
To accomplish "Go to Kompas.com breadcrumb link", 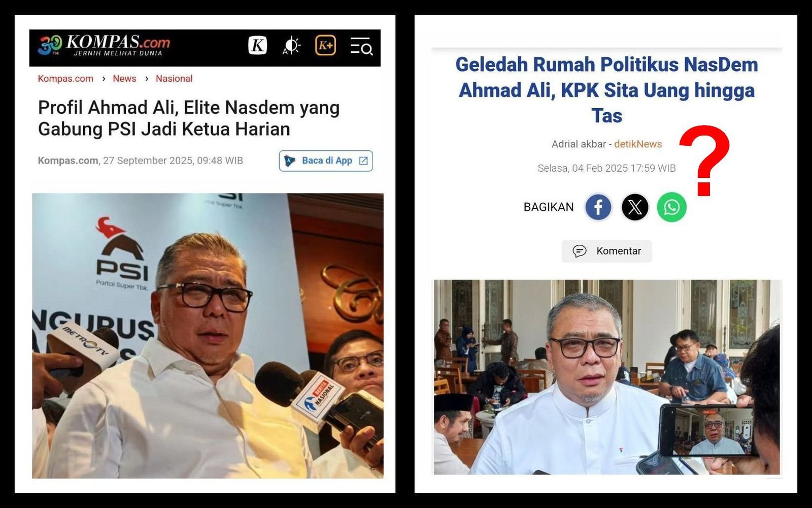I will click(x=65, y=79).
